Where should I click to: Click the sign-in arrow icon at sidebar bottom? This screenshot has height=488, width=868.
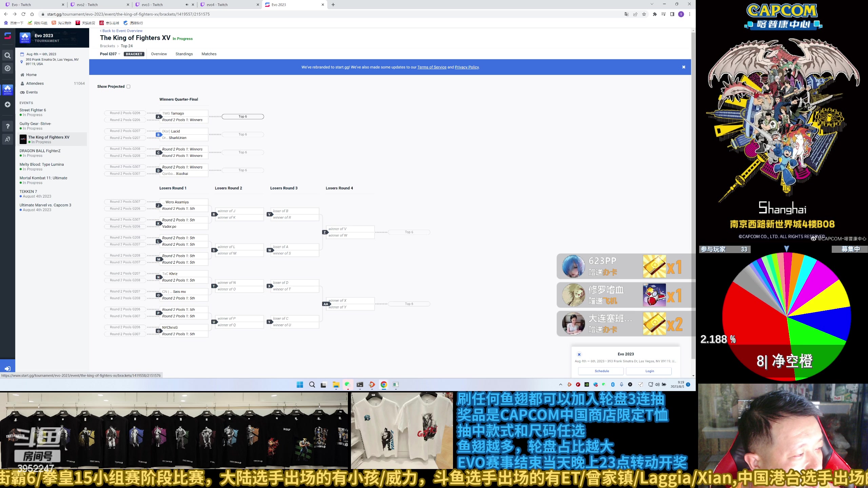pos(7,369)
